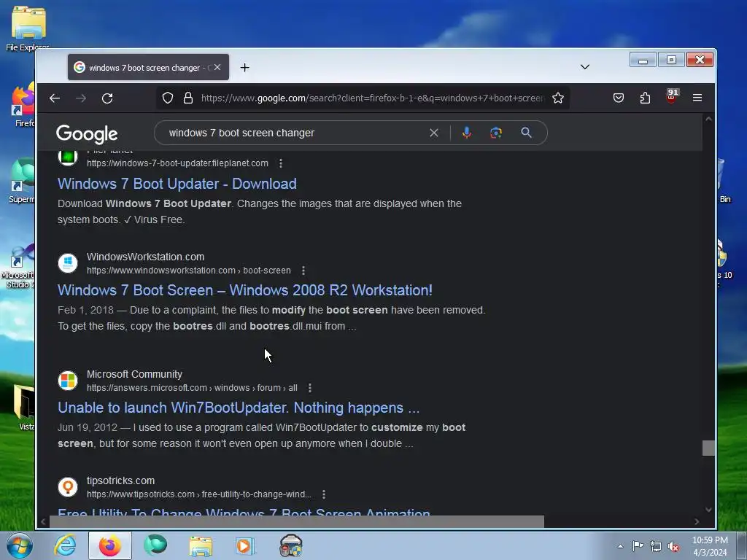Image resolution: width=747 pixels, height=560 pixels.
Task: Select the 'windows 7 boot screen changer' tab
Action: 148,68
